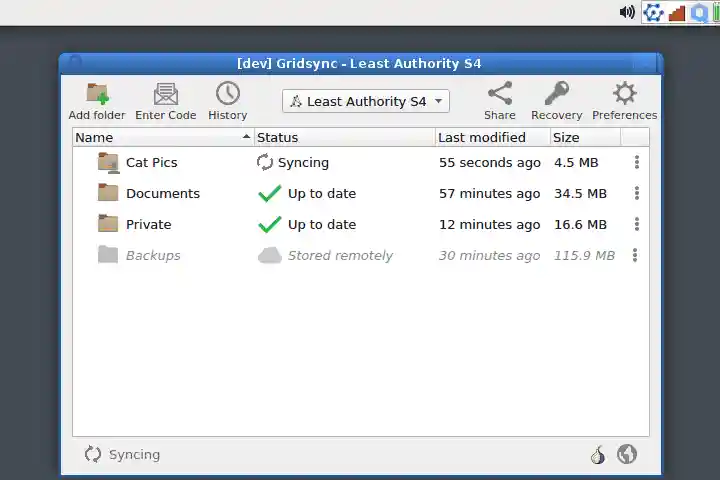Click the Tor onion icon in status bar

[598, 455]
